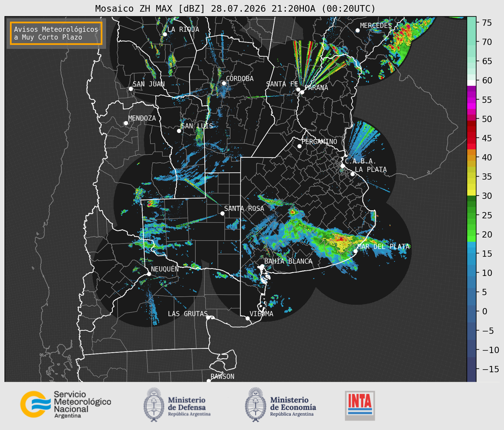Screen dimensions: 504x430
Task: Click the Servicio Meteorológico Nacional logo
Action: [66, 404]
